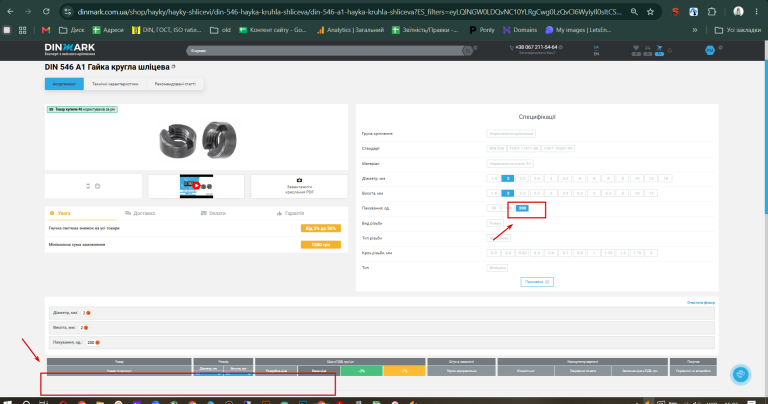768x404 pixels.
Task: Bookmark this page with the star icon
Action: [650, 11]
